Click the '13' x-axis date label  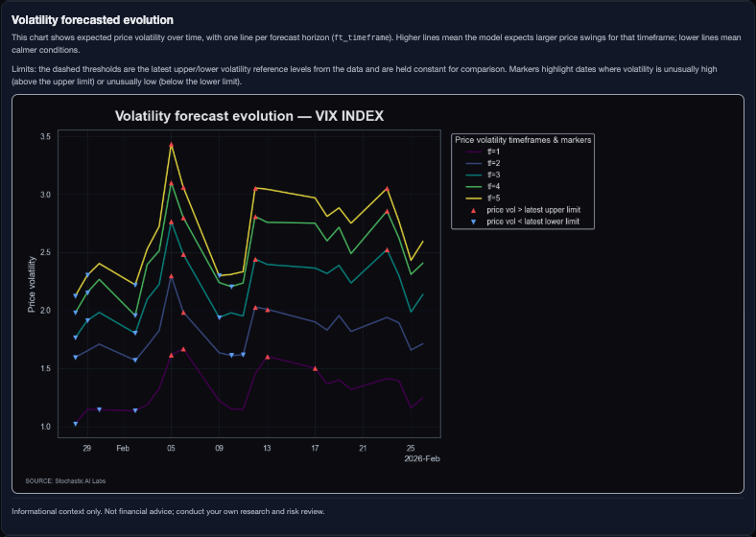tap(267, 449)
